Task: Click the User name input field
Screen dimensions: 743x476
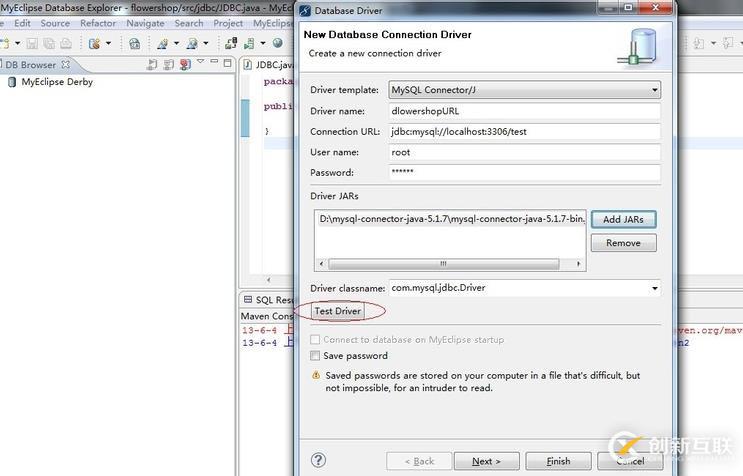Action: pyautogui.click(x=525, y=152)
